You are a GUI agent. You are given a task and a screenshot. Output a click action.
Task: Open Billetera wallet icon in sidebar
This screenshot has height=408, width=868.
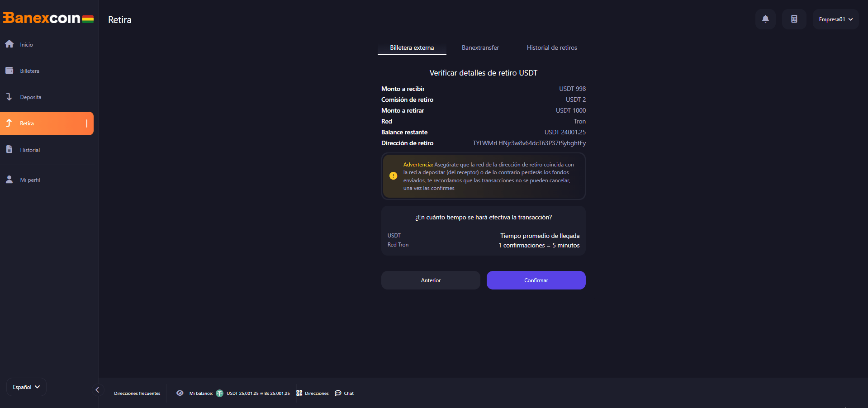pyautogui.click(x=9, y=70)
